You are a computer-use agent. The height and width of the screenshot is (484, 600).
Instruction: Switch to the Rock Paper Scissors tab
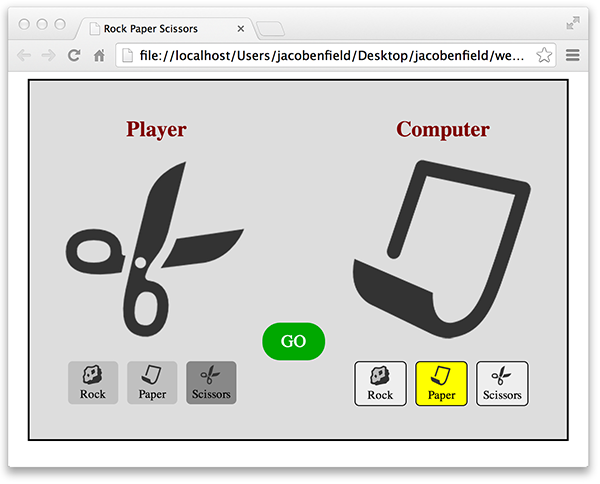pos(160,29)
